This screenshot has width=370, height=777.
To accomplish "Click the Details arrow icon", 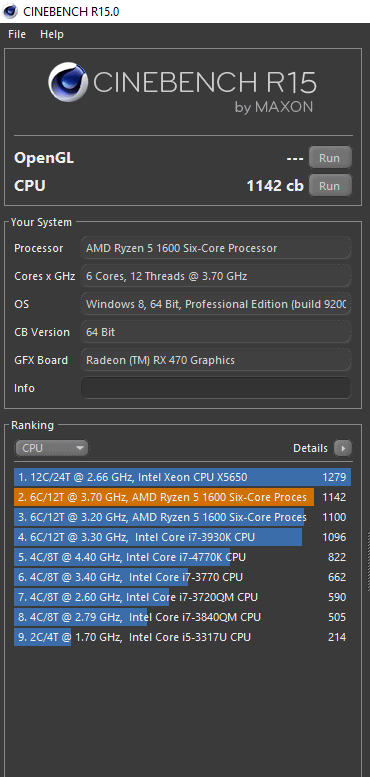I will click(x=342, y=448).
